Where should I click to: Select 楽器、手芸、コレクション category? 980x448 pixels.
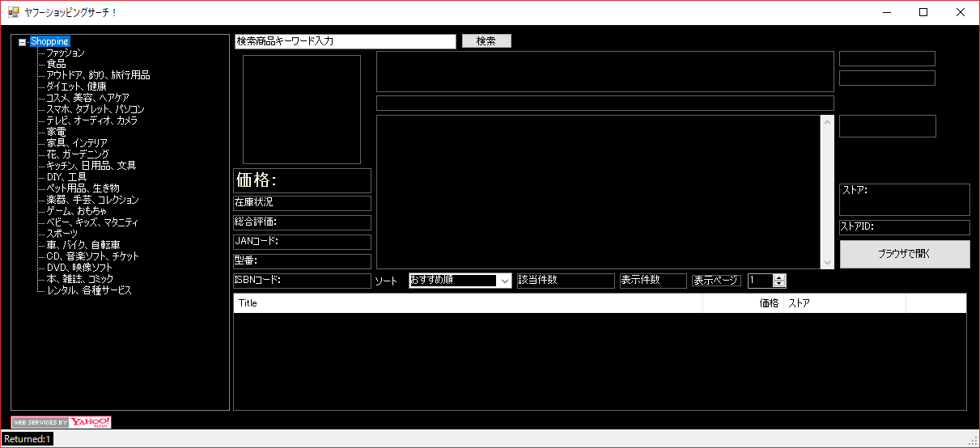pyautogui.click(x=92, y=200)
